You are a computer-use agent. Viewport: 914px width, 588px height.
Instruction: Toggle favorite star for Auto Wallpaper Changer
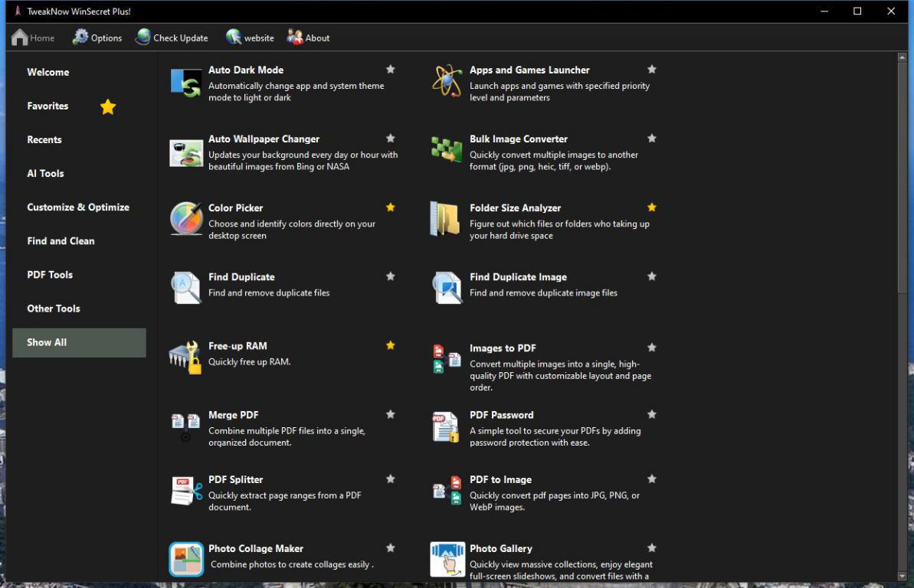click(391, 139)
